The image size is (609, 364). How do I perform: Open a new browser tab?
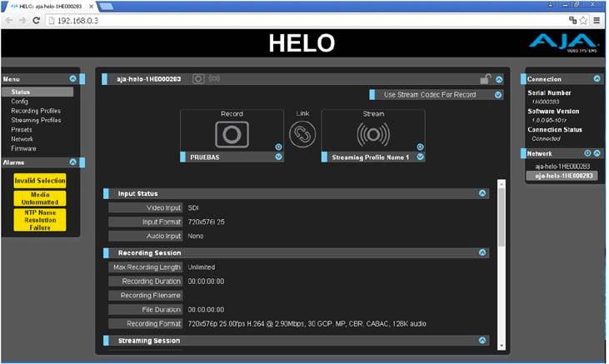[106, 6]
